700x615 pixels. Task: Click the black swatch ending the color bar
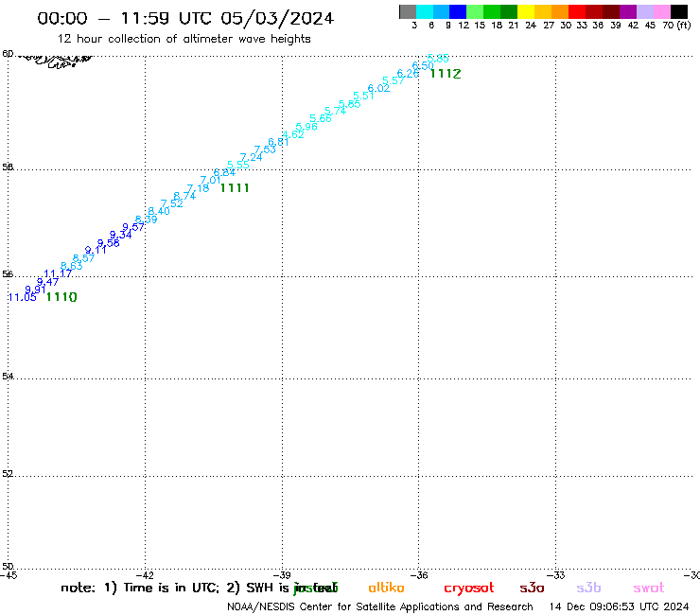click(678, 11)
